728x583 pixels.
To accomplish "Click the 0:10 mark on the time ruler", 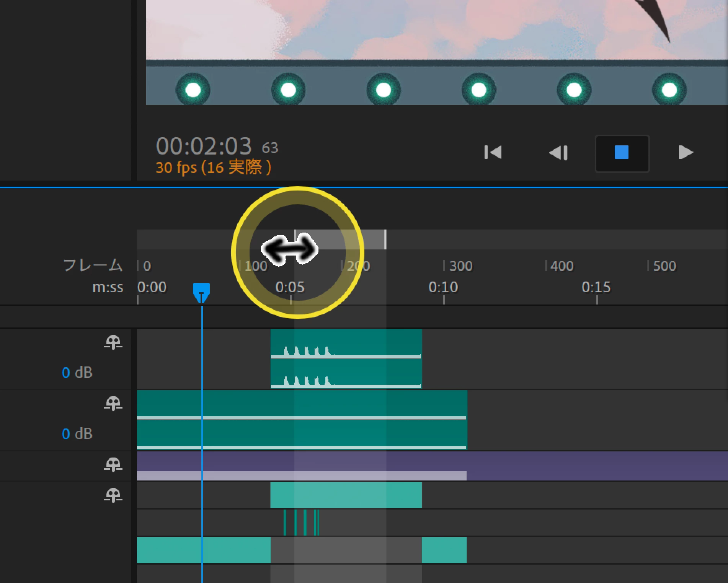I will click(x=443, y=287).
